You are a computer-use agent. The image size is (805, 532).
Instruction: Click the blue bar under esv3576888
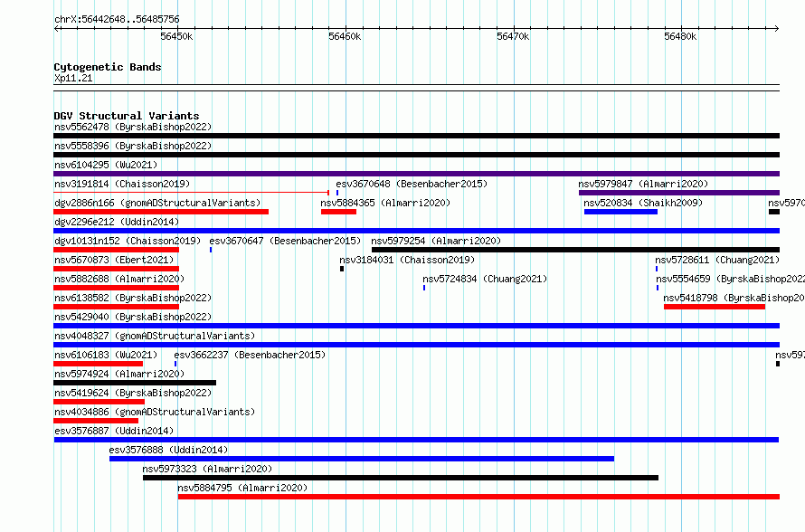(x=362, y=459)
